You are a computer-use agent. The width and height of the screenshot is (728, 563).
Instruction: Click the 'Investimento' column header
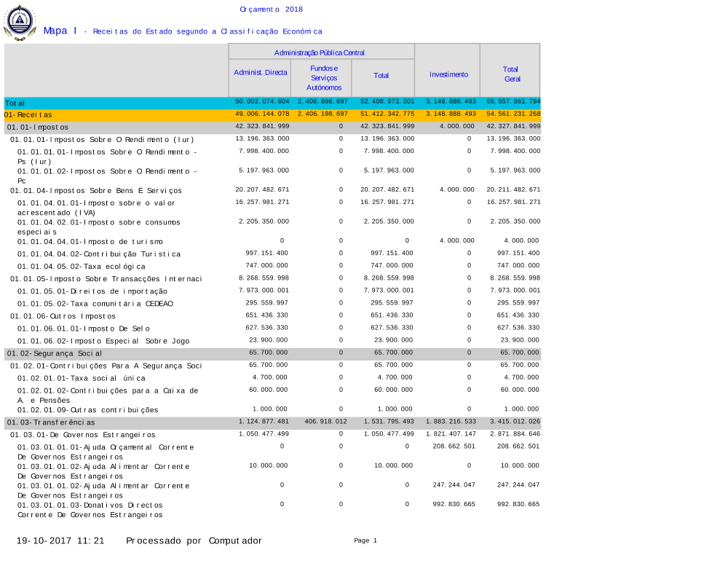(448, 74)
